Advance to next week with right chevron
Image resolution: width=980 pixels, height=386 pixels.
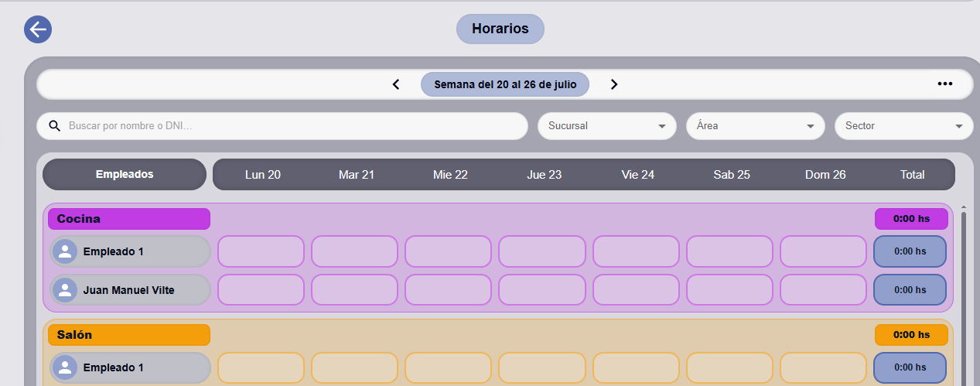tap(614, 84)
